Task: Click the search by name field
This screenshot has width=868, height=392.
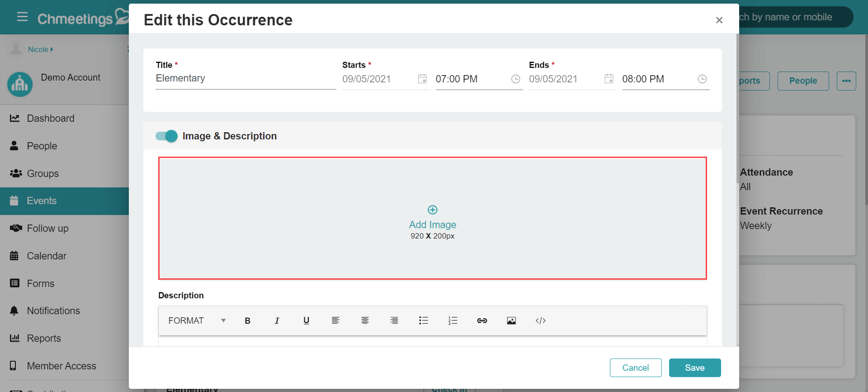Action: (796, 17)
